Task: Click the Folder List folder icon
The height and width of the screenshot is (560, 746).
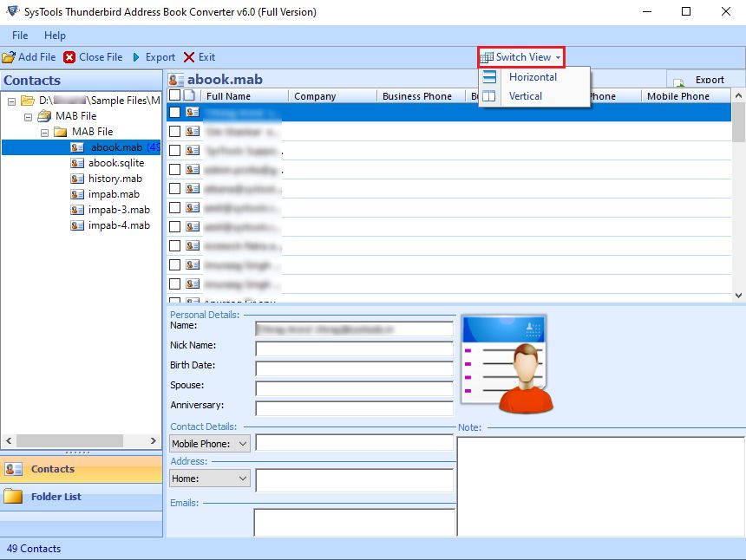Action: (x=13, y=497)
